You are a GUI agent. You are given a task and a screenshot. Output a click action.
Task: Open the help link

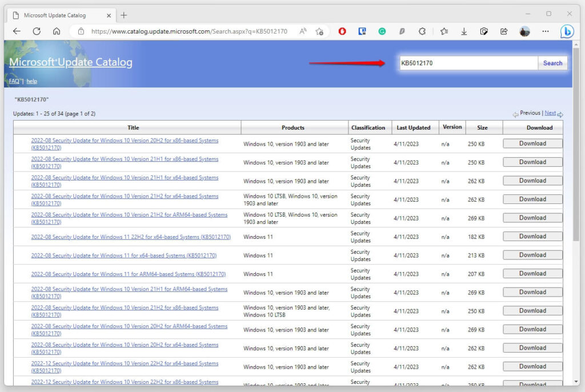click(x=32, y=81)
